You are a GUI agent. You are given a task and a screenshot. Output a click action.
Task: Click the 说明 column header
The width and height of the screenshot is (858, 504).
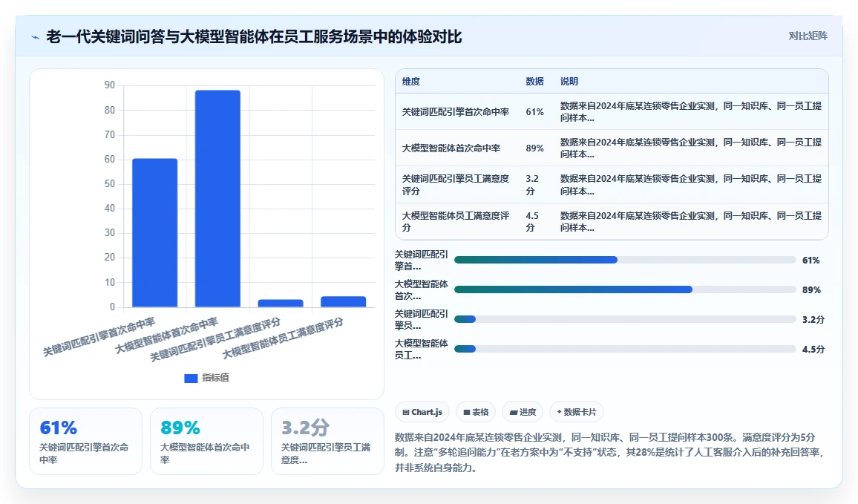[x=569, y=82]
